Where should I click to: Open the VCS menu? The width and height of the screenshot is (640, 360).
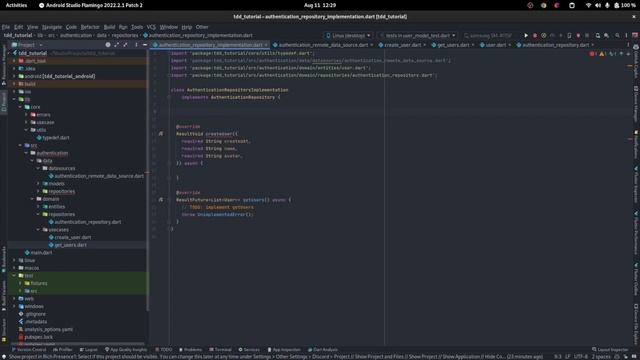[151, 27]
